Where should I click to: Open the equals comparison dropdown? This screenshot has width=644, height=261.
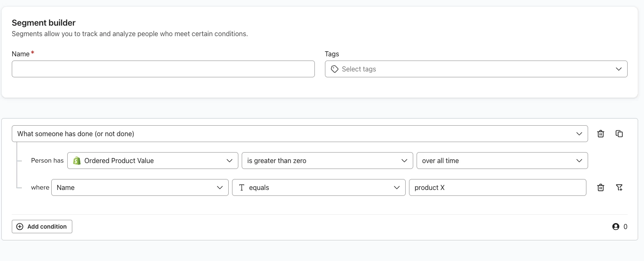tap(319, 187)
